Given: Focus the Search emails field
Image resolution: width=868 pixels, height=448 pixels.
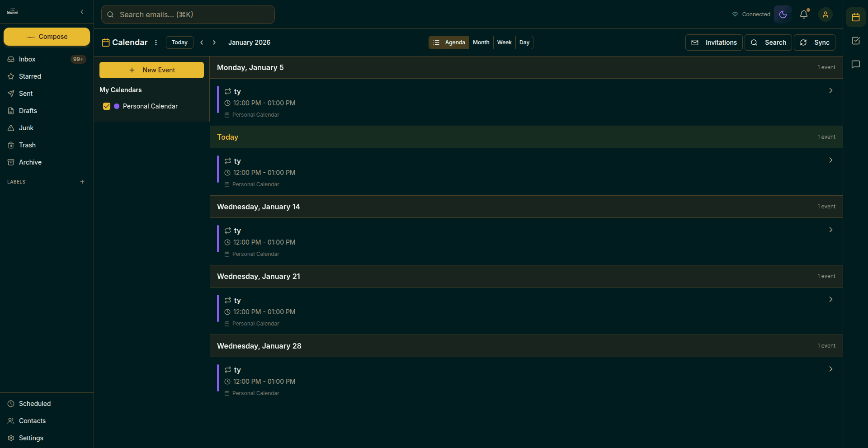Looking at the screenshot, I should tap(188, 14).
